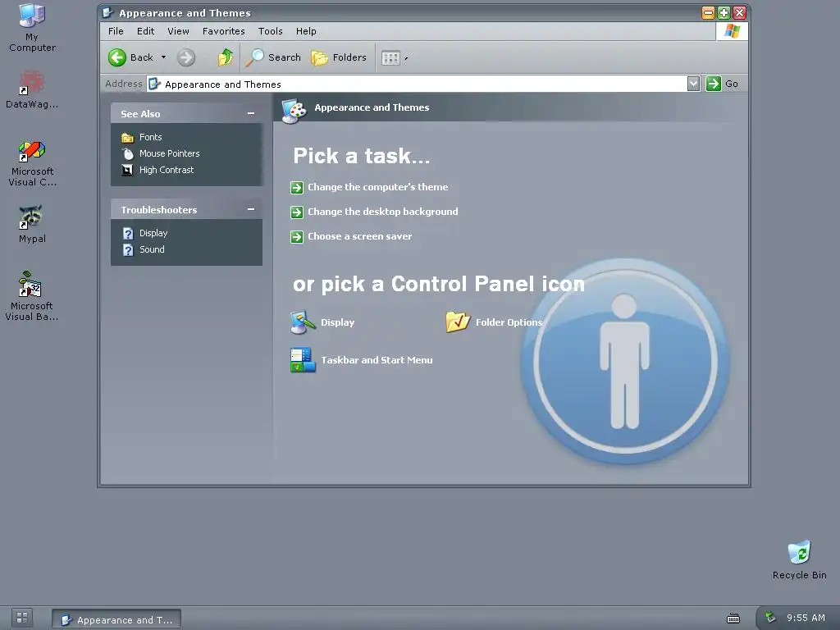The image size is (840, 630).
Task: Click the keyboard icon in taskbar
Action: point(733,619)
